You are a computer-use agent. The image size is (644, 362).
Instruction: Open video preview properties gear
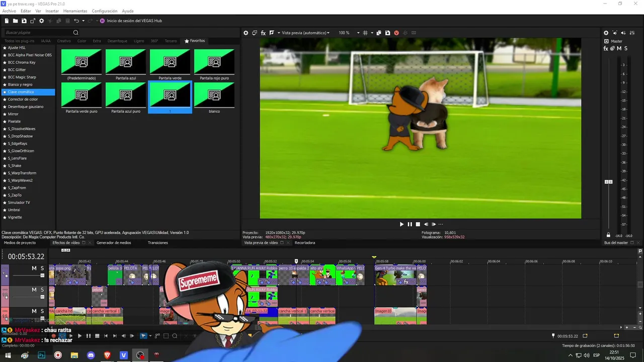coord(246,33)
